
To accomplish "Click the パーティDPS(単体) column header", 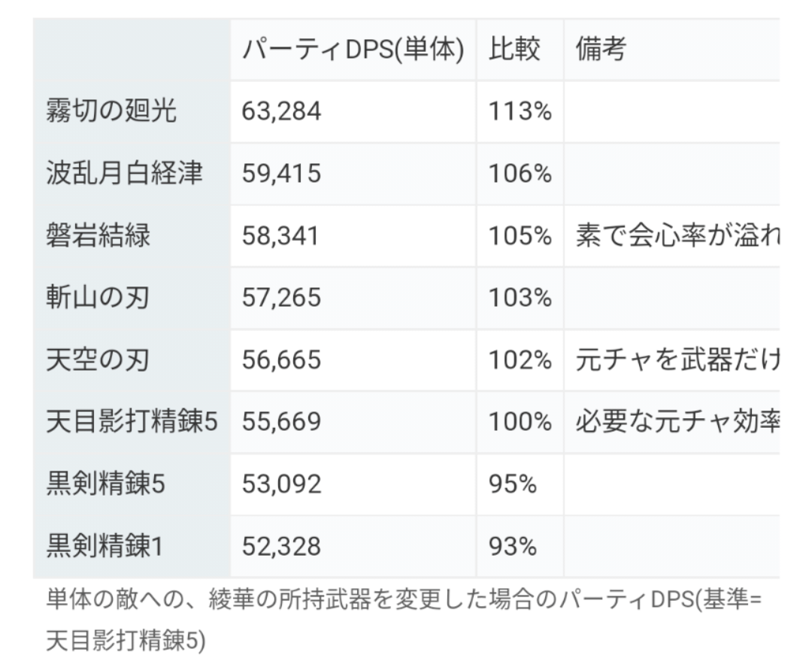I will (x=353, y=50).
